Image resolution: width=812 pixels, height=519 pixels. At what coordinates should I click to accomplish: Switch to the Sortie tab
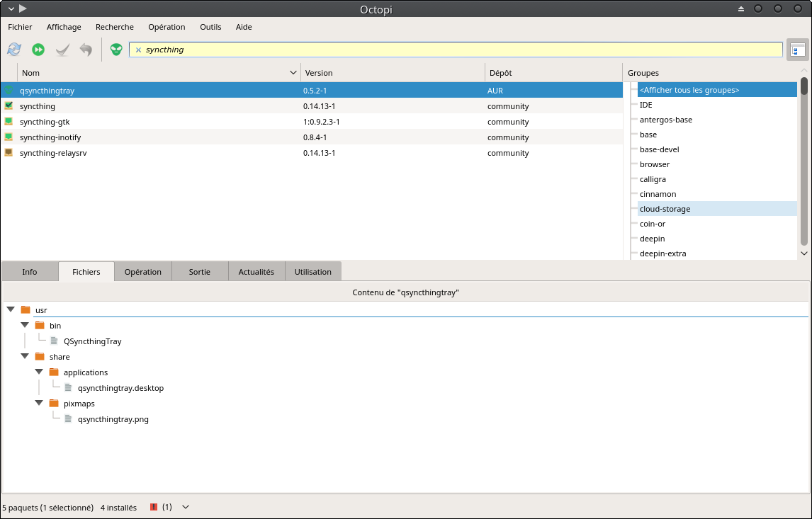[199, 272]
